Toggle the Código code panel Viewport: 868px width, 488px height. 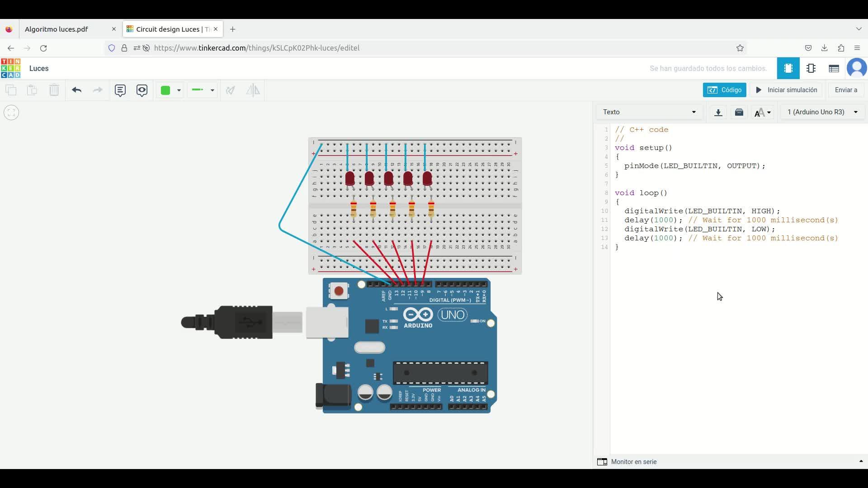pos(724,90)
